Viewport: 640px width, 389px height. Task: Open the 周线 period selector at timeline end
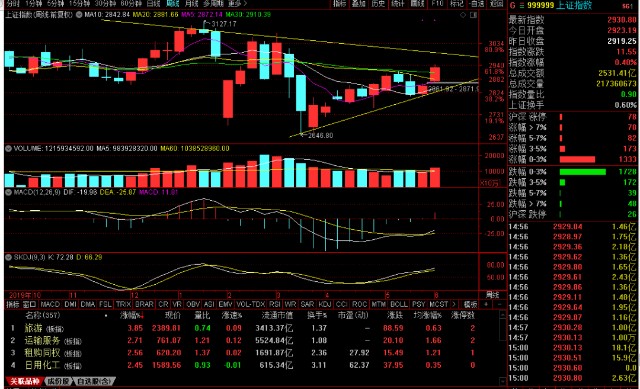point(492,295)
